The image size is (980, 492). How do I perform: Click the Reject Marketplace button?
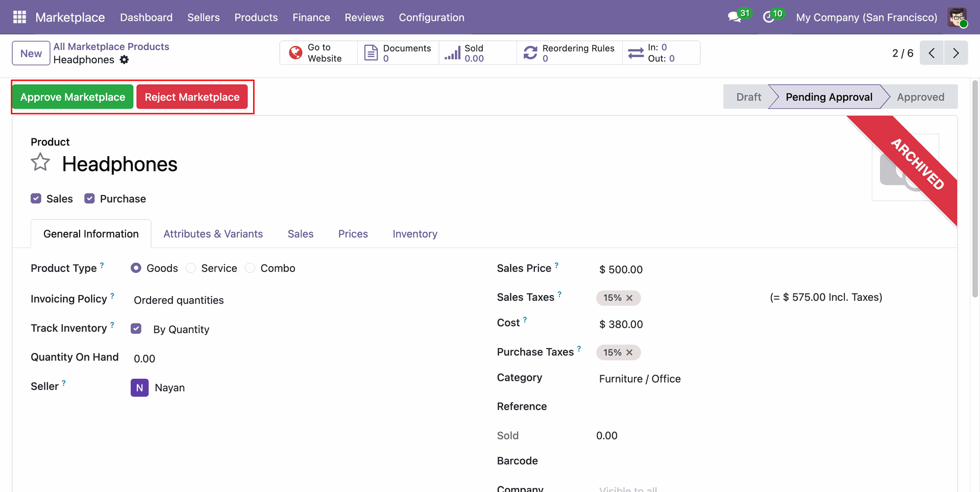(192, 97)
